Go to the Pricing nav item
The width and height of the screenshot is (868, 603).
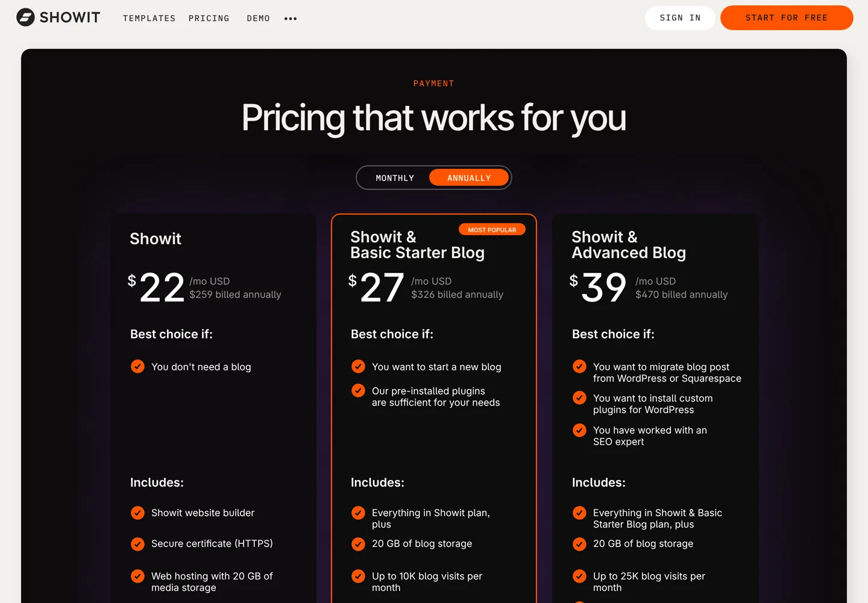(209, 19)
